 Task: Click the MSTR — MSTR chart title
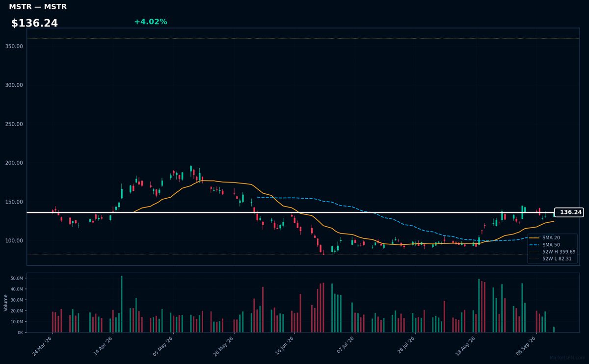click(x=38, y=7)
